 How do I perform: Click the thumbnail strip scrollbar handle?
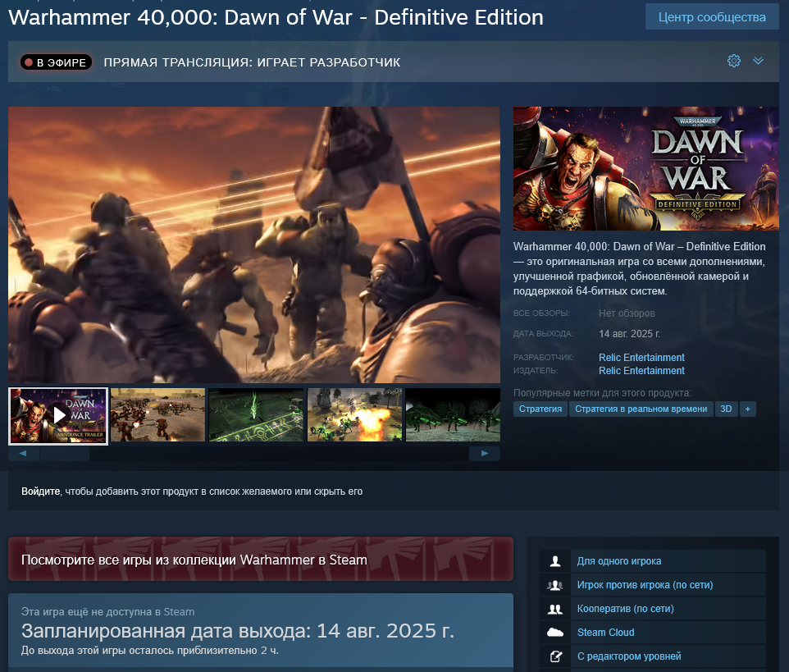[65, 454]
